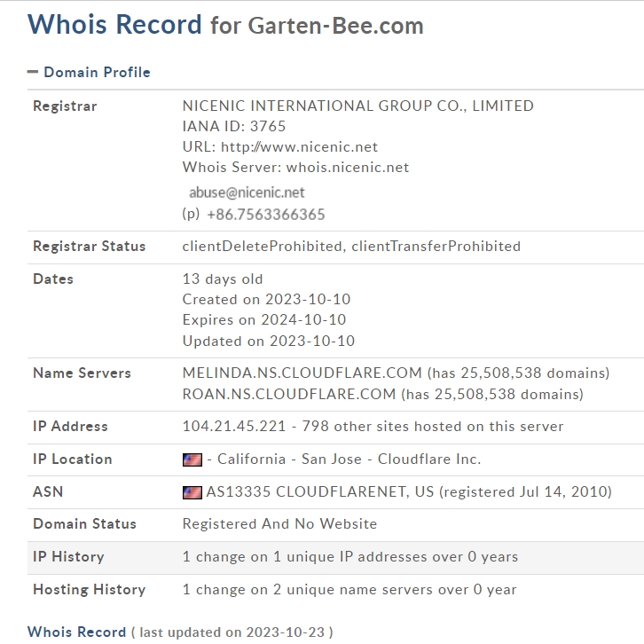
Task: Open the http://www.nicenic.net URL
Action: coord(299,147)
